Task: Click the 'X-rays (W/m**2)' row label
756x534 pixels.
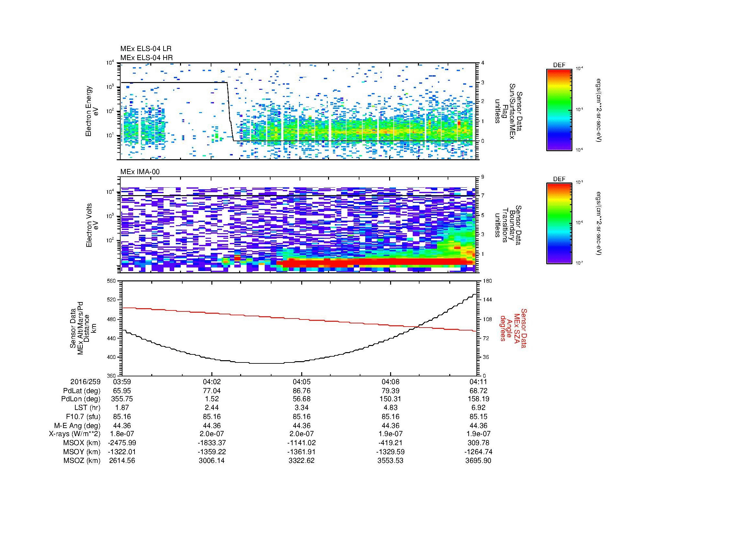Action: [x=74, y=434]
